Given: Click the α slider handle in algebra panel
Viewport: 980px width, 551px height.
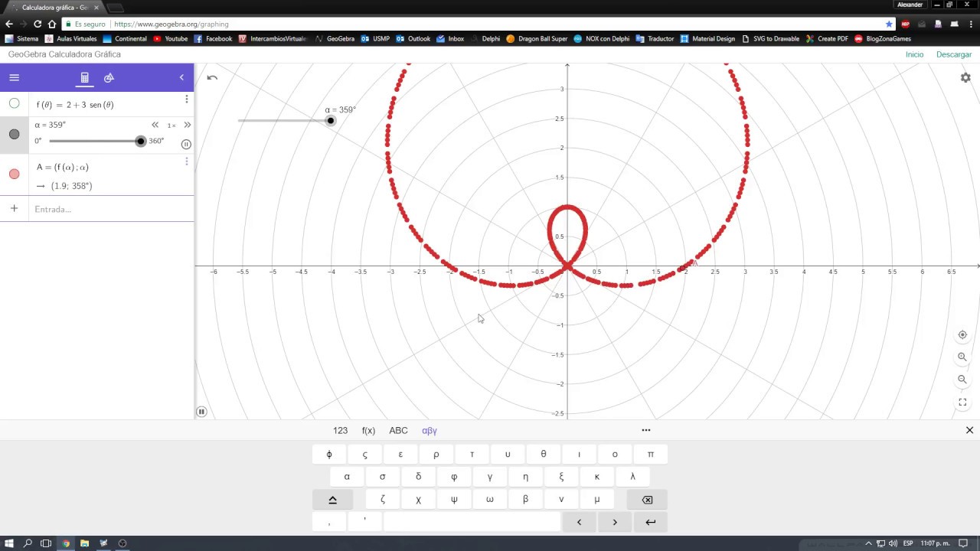Looking at the screenshot, I should pyautogui.click(x=140, y=141).
